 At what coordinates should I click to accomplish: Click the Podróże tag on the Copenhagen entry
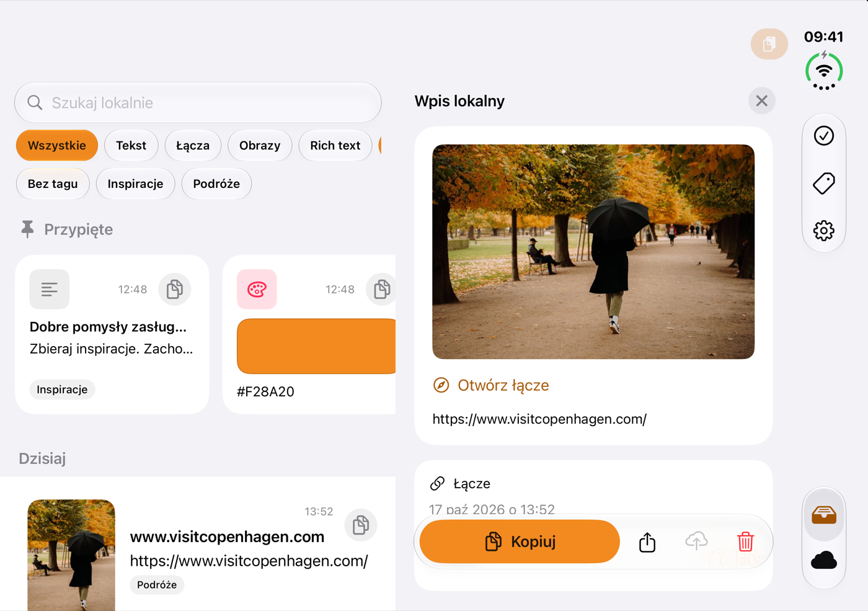click(157, 585)
